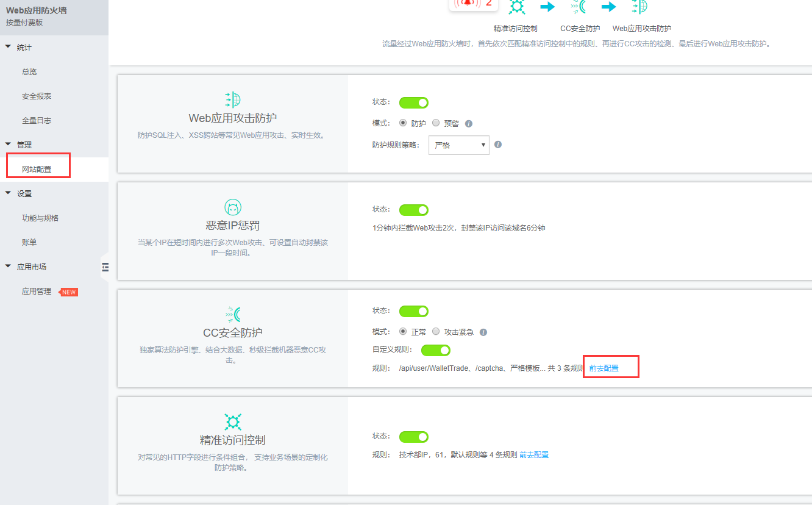Toggle the 恶意IP惩罚 status switch
Image resolution: width=812 pixels, height=505 pixels.
[414, 210]
